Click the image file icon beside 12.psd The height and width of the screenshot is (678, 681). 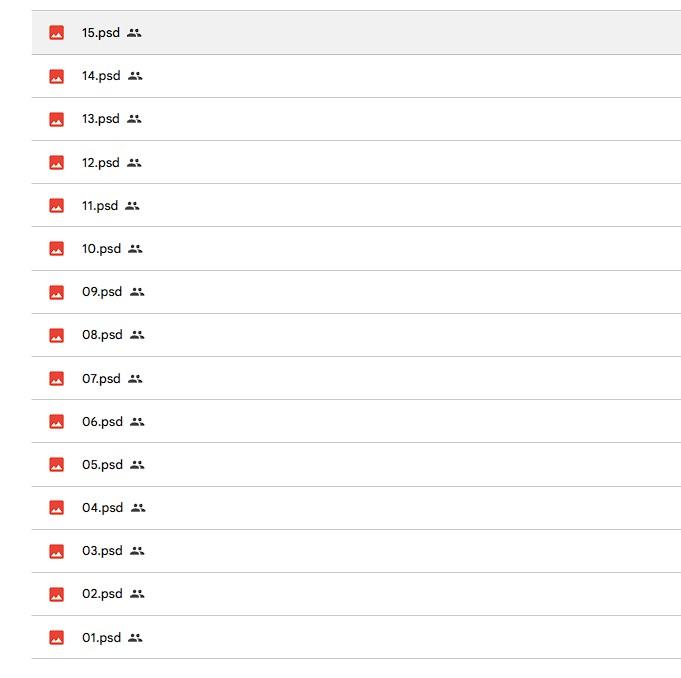tap(57, 163)
